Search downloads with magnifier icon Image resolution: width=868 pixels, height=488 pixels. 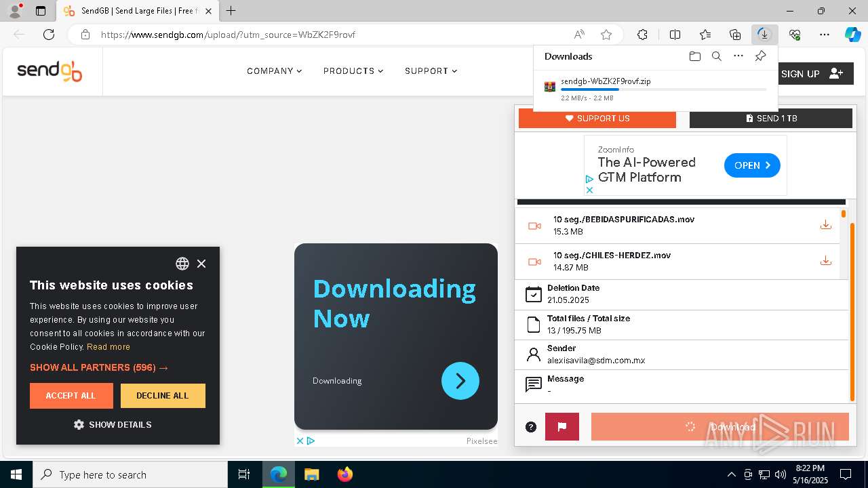[716, 56]
